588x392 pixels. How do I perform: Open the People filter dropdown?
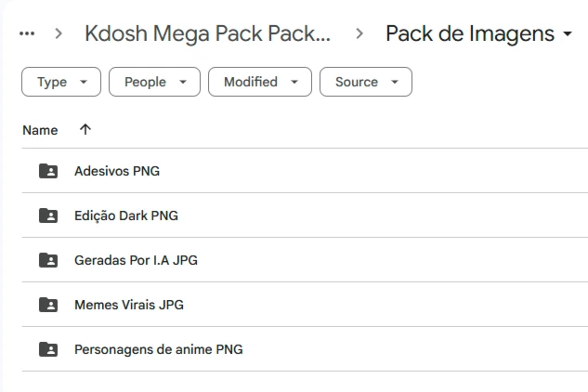coord(154,82)
